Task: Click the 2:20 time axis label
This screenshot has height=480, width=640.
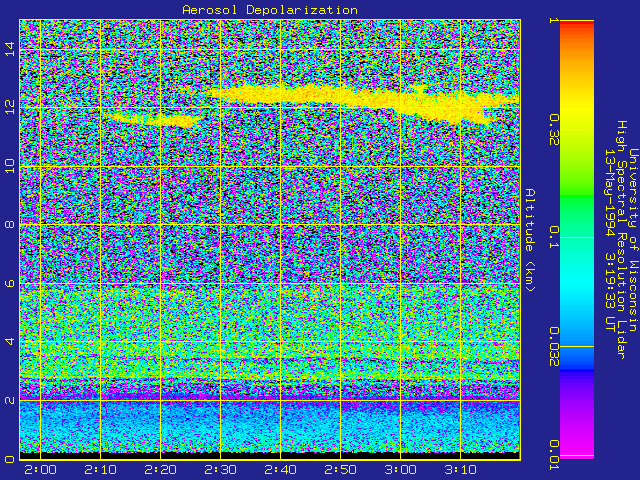Action: coord(160,470)
